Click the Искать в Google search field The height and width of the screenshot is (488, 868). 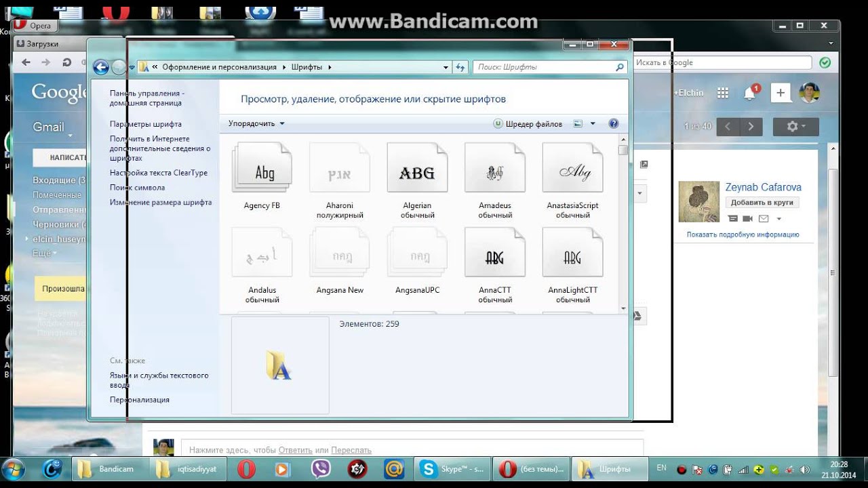(x=722, y=62)
